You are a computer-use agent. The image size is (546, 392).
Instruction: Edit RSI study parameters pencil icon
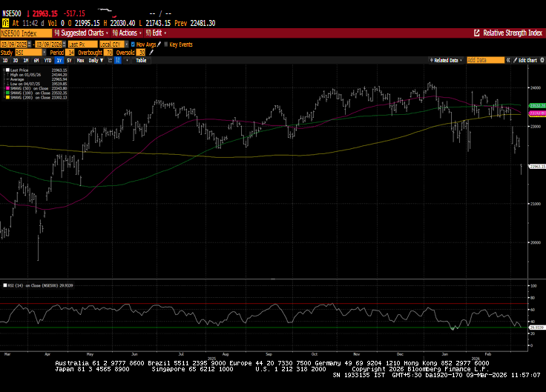point(151,53)
